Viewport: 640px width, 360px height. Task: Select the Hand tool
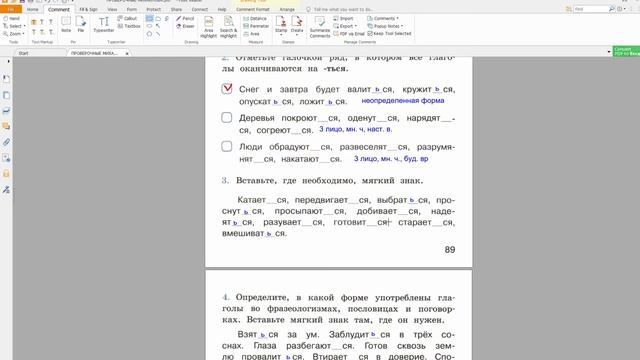[x=11, y=18]
